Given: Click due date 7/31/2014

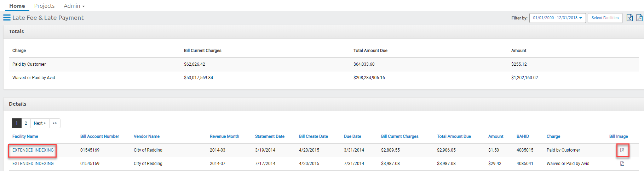Looking at the screenshot, I should pos(354,164).
